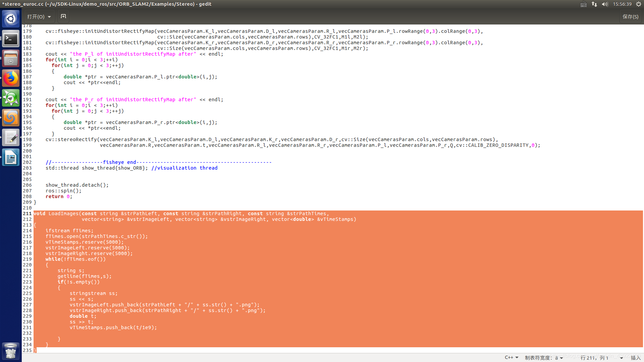Launch Firefox from the dock
This screenshot has height=362, width=644.
(x=11, y=78)
